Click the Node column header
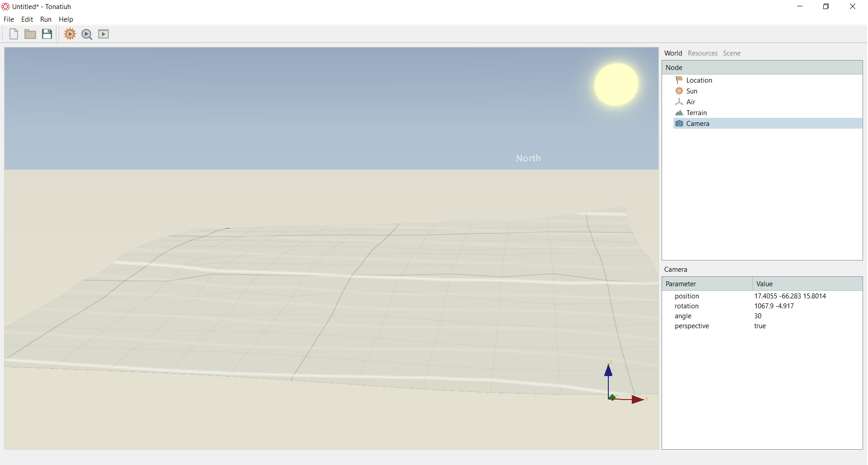This screenshot has height=465, width=868. (762, 67)
